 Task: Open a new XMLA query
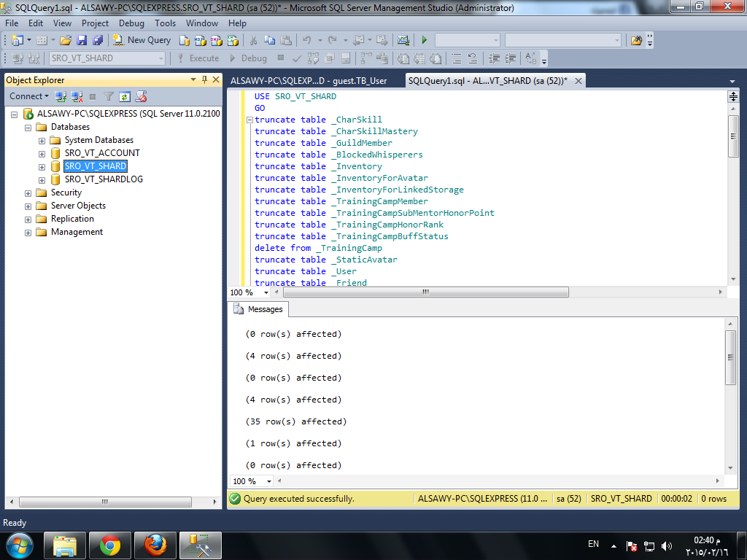(233, 41)
